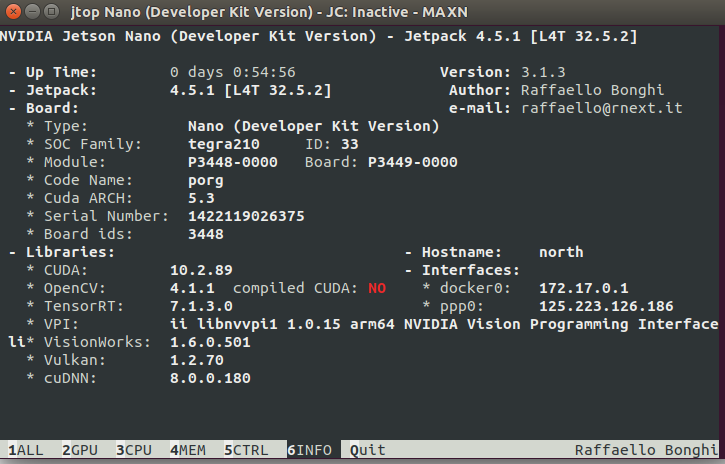Select the Board ids value 3448
Viewport: 725px width, 464px height.
click(206, 234)
